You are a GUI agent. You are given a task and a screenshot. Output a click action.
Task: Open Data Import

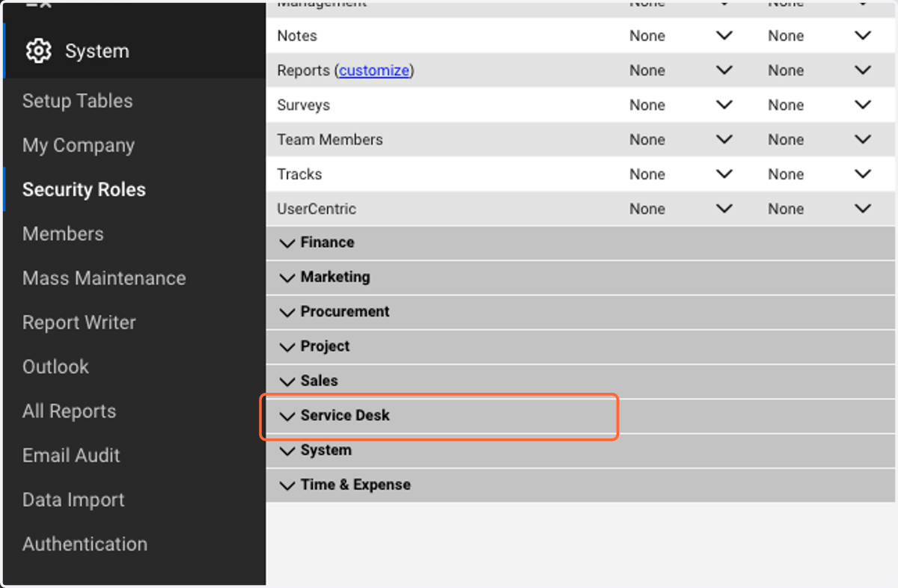pyautogui.click(x=73, y=500)
